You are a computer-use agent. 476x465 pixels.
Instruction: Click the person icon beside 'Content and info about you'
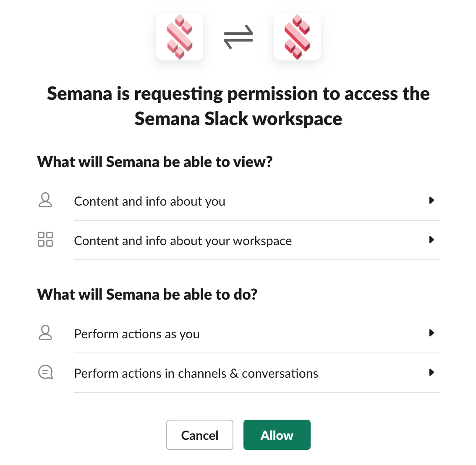(45, 200)
